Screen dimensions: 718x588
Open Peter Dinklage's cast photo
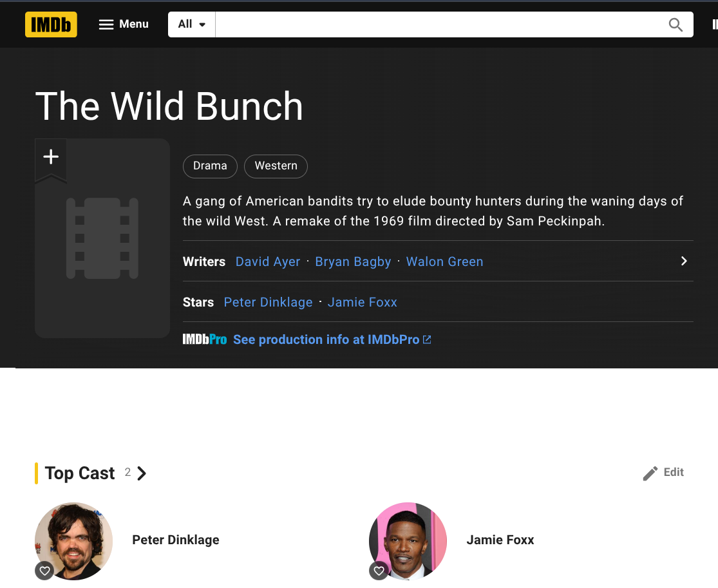[73, 541]
